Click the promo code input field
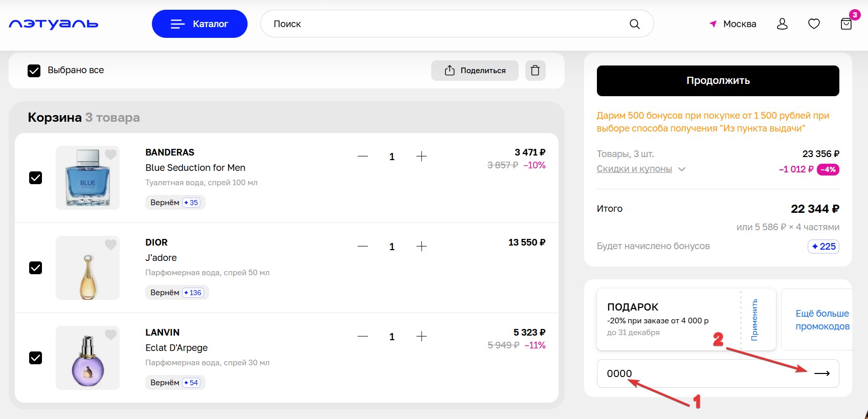Image resolution: width=868 pixels, height=419 pixels. coord(701,373)
